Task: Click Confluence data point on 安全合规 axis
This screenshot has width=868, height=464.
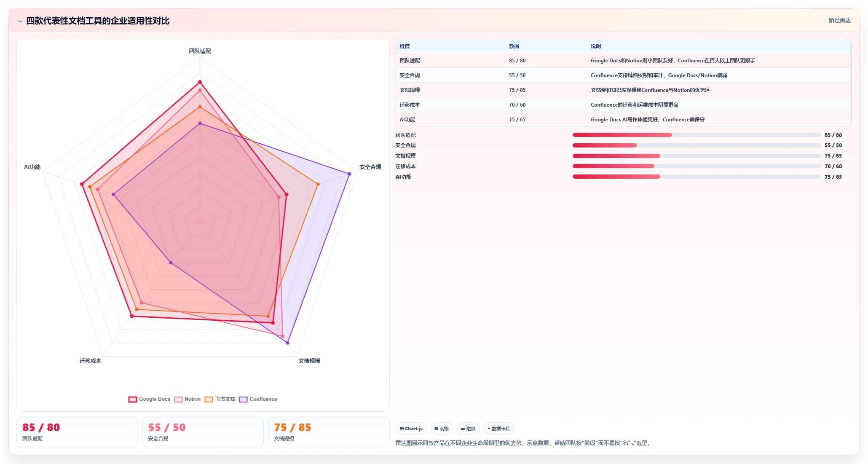Action: click(349, 174)
